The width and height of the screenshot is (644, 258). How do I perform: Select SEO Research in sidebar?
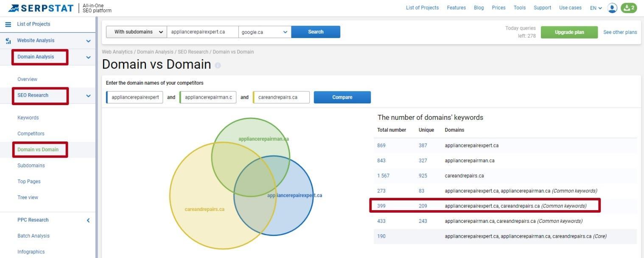pyautogui.click(x=33, y=95)
